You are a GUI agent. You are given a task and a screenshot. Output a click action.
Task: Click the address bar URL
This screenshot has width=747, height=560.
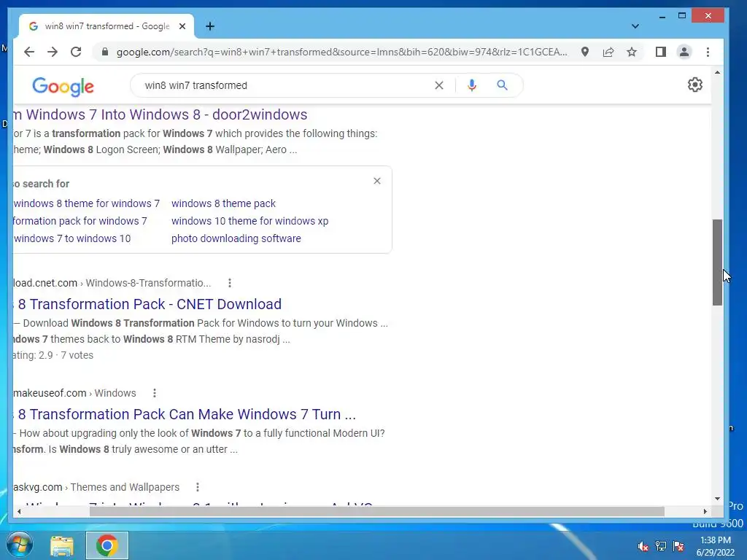pos(341,52)
